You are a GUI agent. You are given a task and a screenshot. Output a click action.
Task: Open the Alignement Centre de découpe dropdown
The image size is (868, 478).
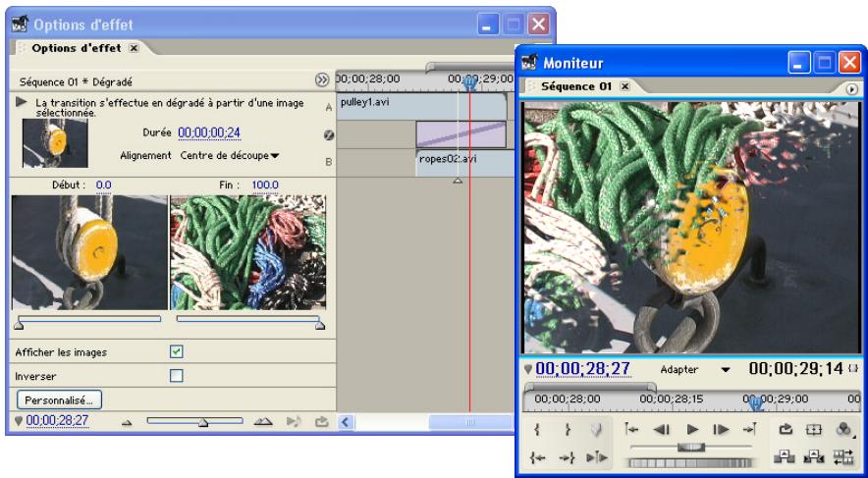(230, 155)
